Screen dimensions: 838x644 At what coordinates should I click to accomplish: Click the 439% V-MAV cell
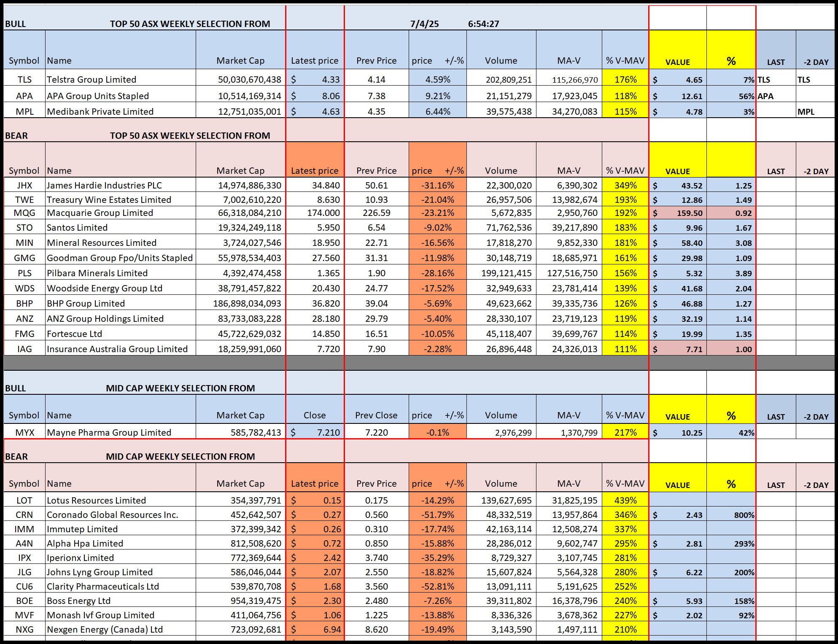pyautogui.click(x=625, y=500)
